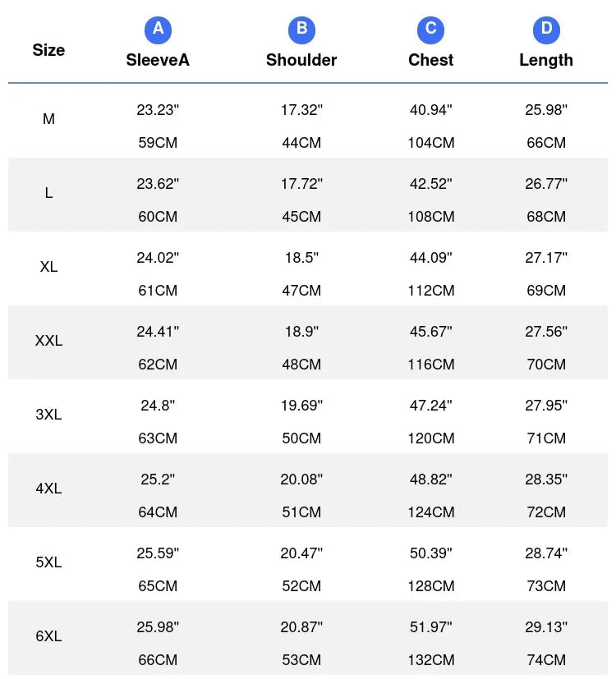
Task: Click the blue D circle badge
Action: pyautogui.click(x=546, y=30)
